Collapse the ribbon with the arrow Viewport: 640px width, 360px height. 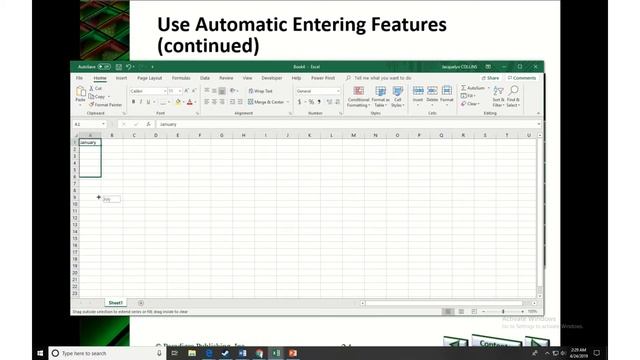pos(538,113)
